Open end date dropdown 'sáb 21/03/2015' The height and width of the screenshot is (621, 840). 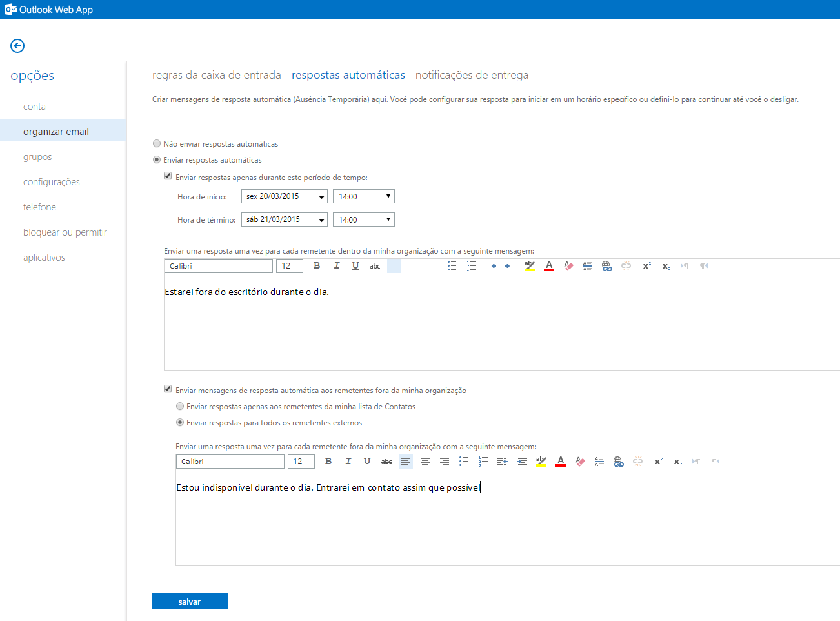tap(285, 219)
